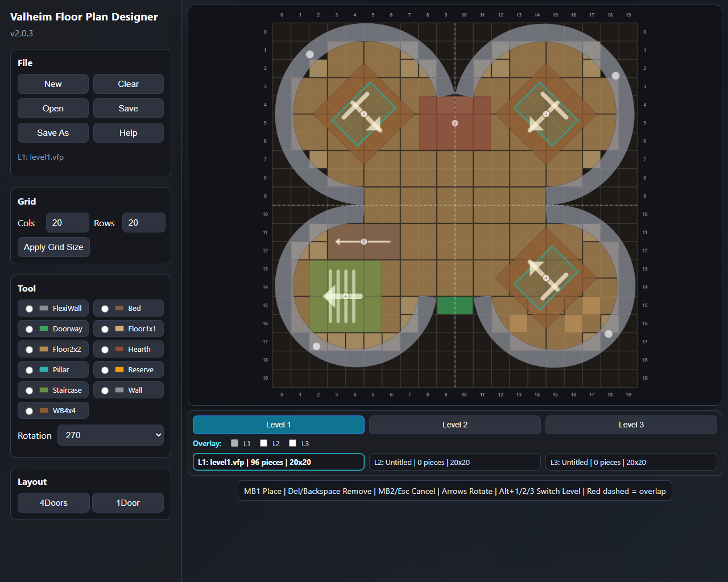Viewport: 728px width, 582px height.
Task: Click the white pillar dot top-right
Action: click(x=615, y=76)
